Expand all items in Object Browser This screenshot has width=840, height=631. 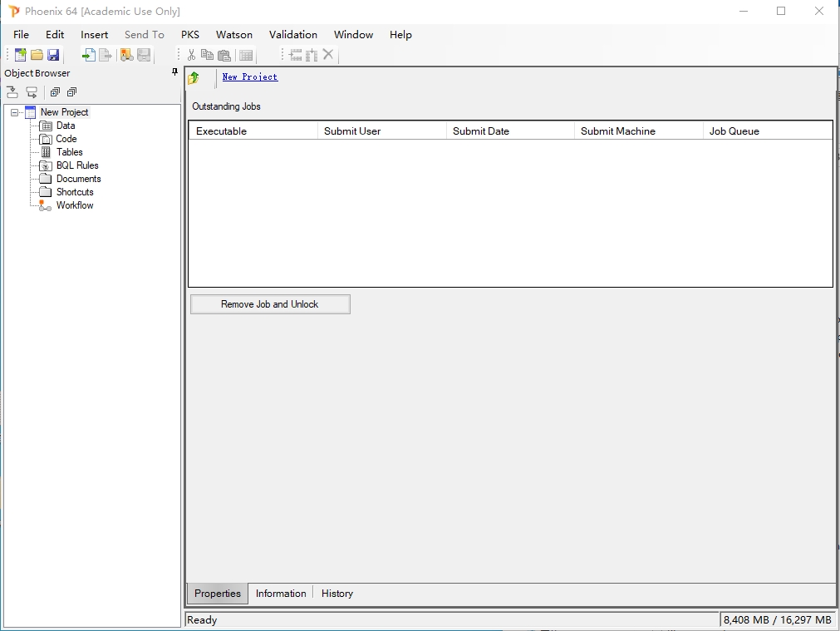pos(55,92)
